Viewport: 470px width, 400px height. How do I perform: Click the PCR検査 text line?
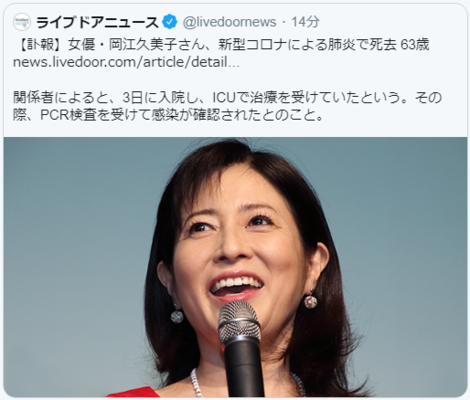168,115
